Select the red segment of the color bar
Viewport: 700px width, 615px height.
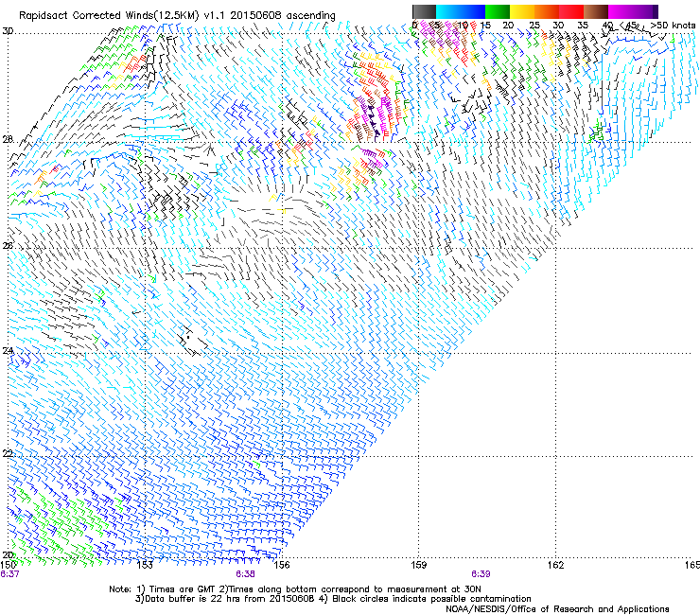point(571,11)
